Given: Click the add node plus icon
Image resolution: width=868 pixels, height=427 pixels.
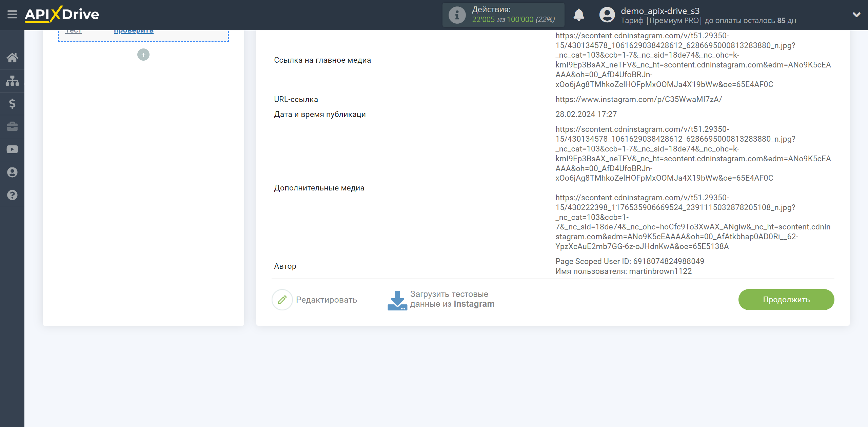Looking at the screenshot, I should (143, 54).
